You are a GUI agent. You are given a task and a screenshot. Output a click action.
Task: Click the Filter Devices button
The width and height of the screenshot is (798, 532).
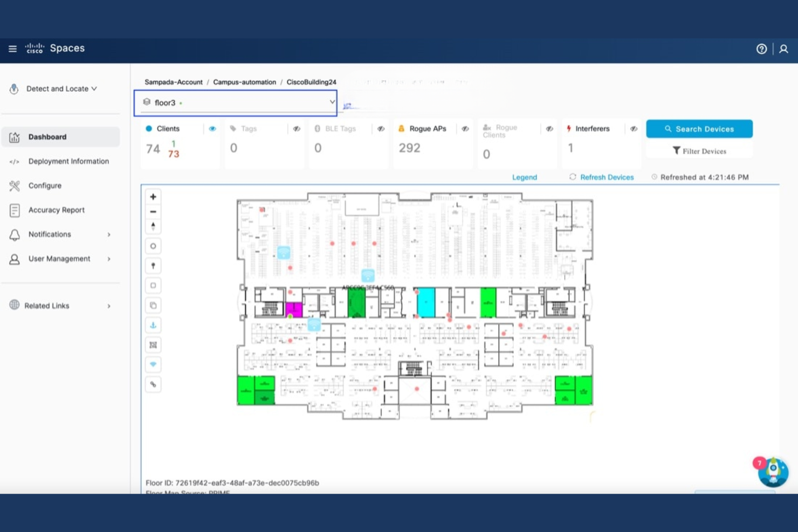[699, 151]
